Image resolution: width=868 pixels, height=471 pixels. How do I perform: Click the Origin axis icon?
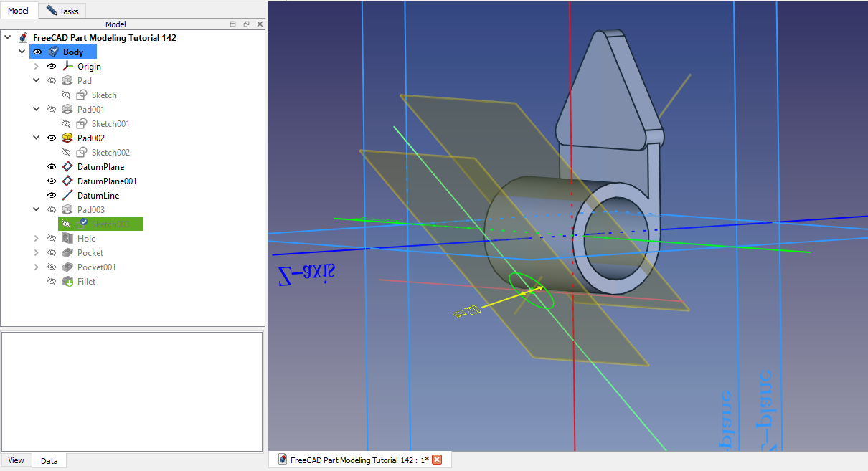[x=68, y=67]
